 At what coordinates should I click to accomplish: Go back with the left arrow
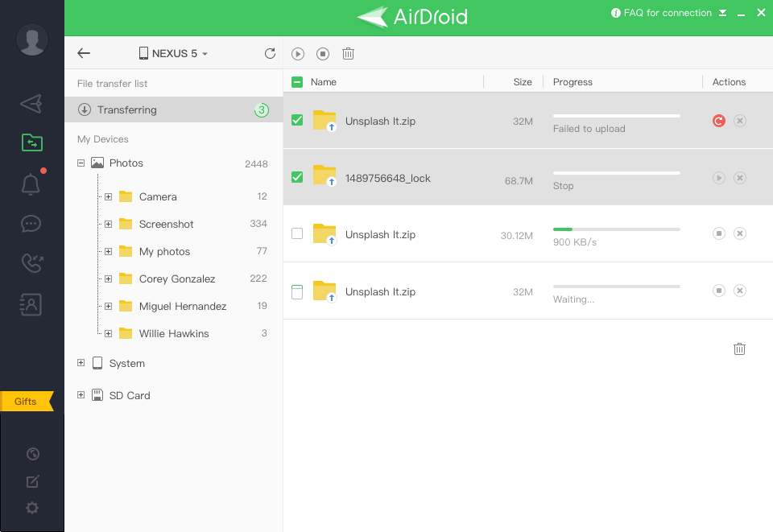[84, 53]
